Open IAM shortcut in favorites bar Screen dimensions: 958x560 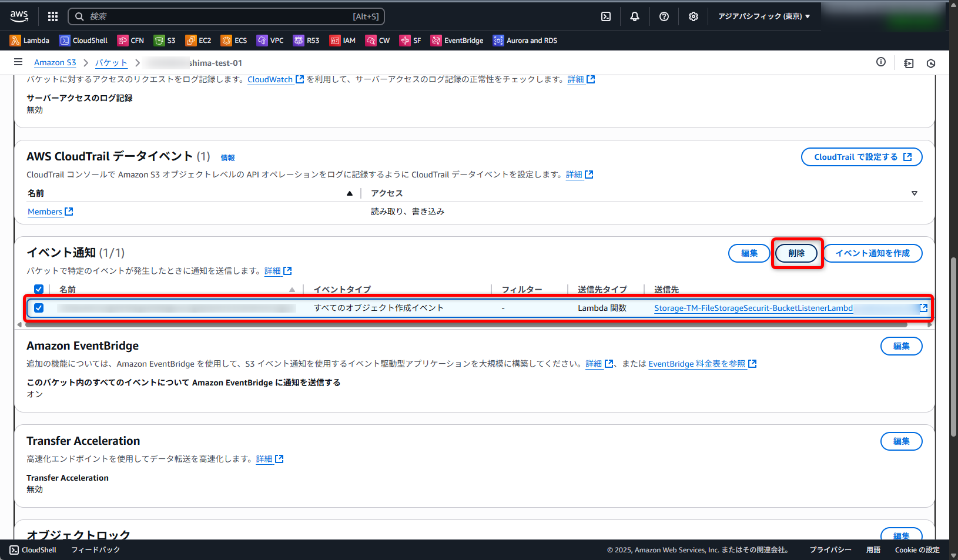(x=343, y=41)
